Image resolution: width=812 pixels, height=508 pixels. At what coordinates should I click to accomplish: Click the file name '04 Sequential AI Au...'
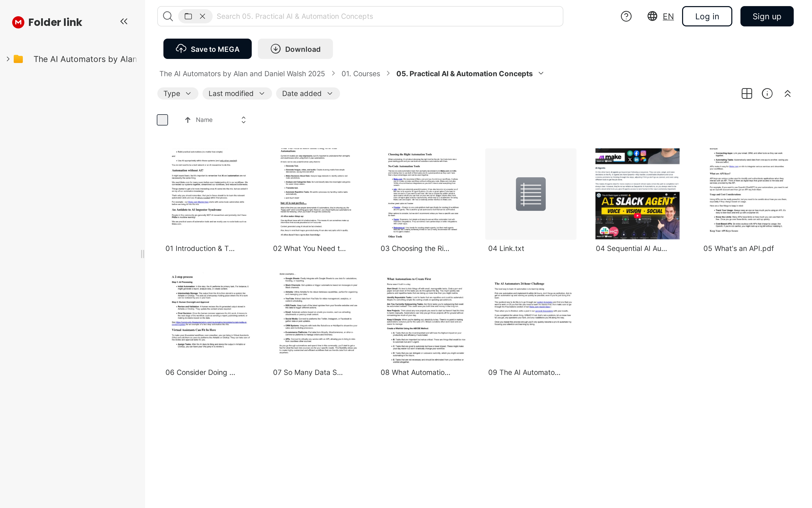[x=631, y=249]
